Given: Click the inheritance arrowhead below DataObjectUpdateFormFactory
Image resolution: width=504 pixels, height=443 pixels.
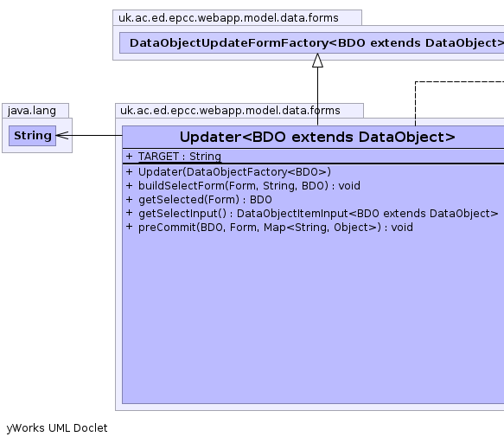Looking at the screenshot, I should point(317,61).
